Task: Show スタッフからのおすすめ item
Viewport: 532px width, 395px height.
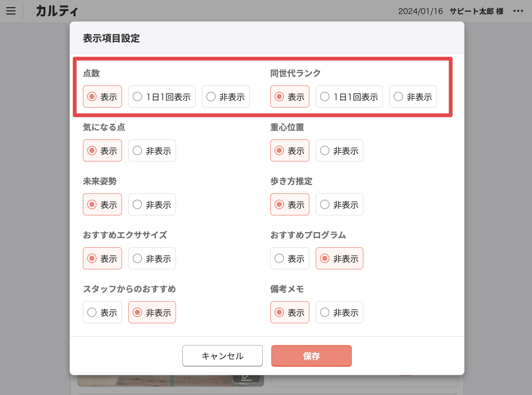Action: [102, 313]
